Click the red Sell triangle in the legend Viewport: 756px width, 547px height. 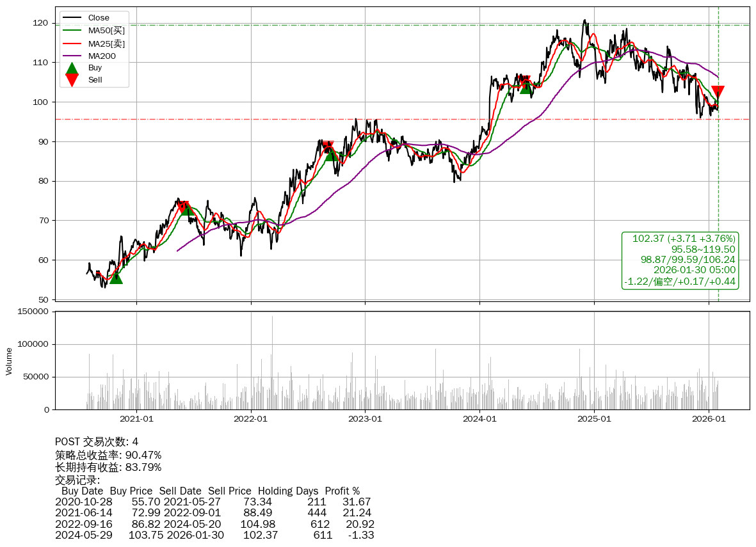click(72, 80)
